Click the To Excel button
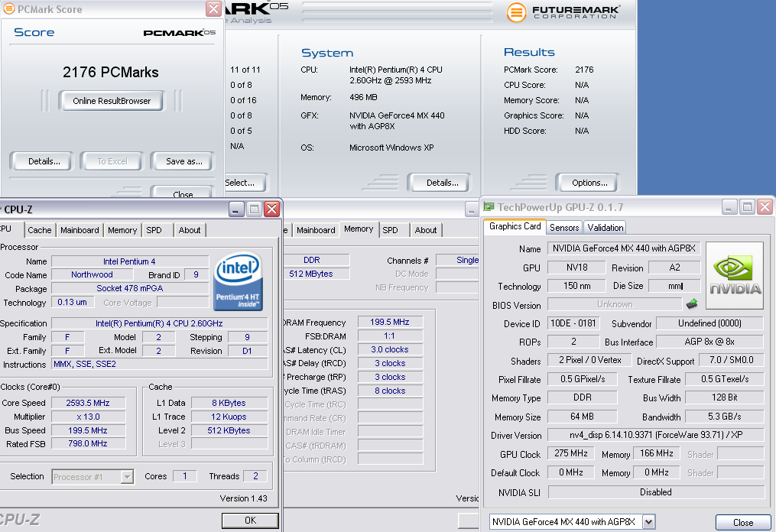Image resolution: width=776 pixels, height=532 pixels. (112, 161)
